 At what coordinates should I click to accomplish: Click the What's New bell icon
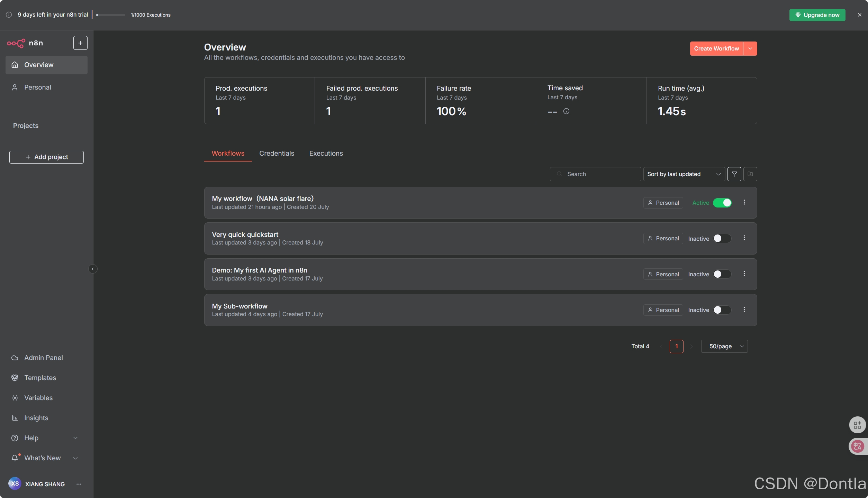pos(15,458)
